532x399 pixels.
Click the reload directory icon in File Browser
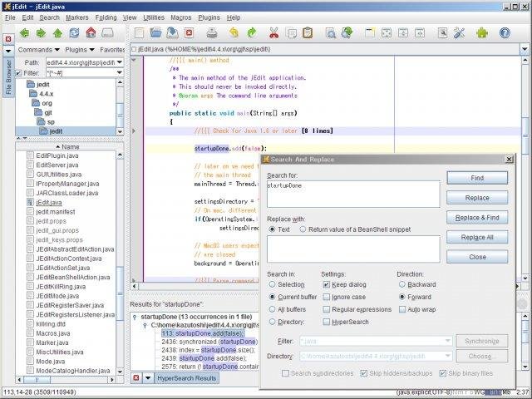[x=74, y=32]
